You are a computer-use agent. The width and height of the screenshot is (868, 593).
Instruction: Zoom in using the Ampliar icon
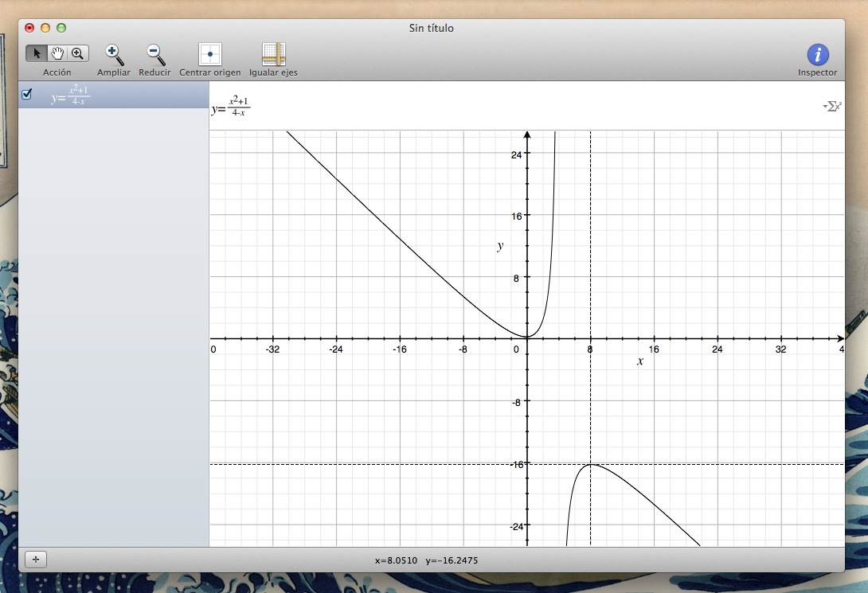[x=113, y=53]
